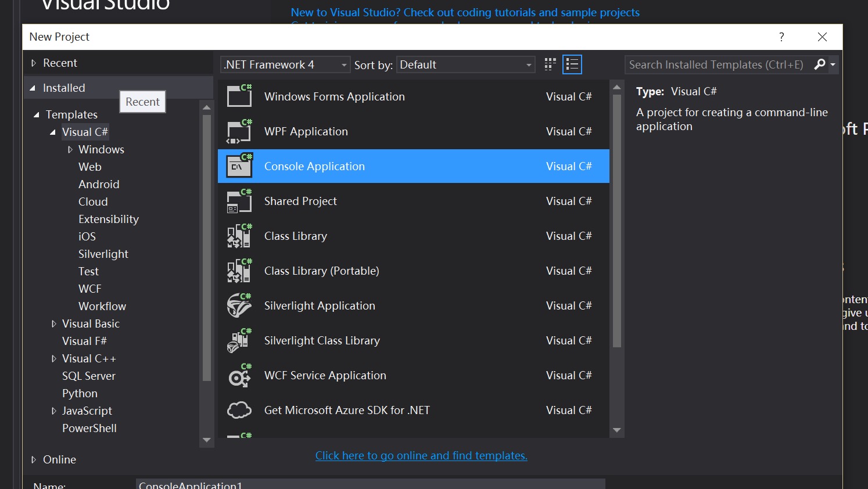Open the search options dropdown arrow
Screen dimensions: 868x489
833,64
